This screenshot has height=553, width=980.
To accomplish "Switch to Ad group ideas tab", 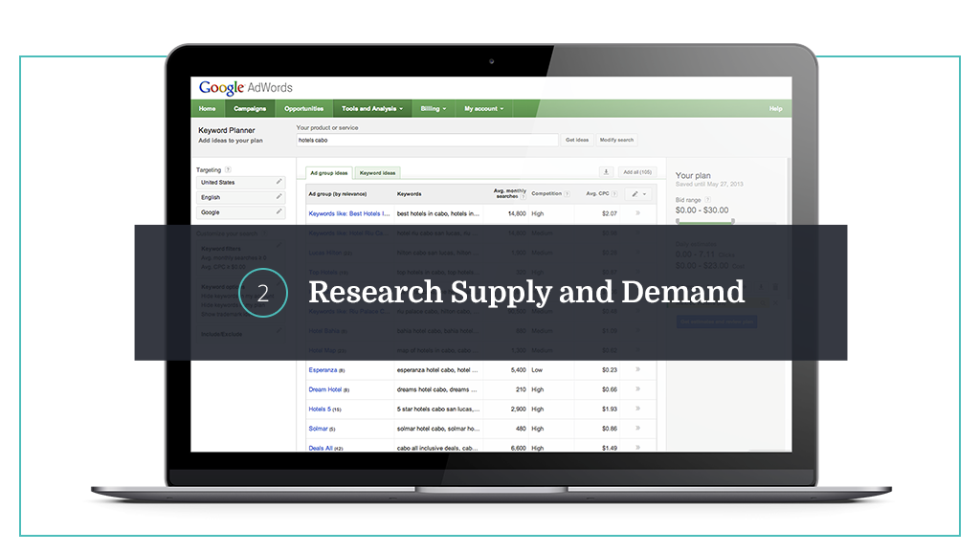I will [x=329, y=173].
